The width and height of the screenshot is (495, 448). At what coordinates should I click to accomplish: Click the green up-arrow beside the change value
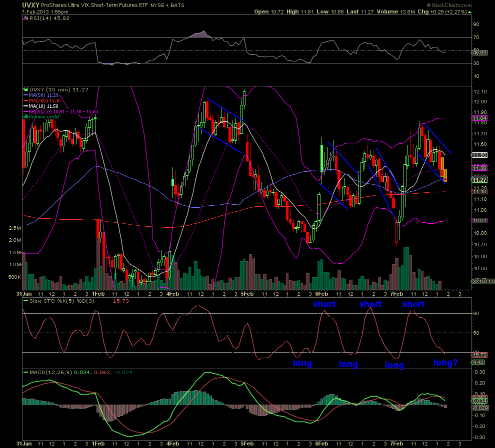tap(469, 12)
